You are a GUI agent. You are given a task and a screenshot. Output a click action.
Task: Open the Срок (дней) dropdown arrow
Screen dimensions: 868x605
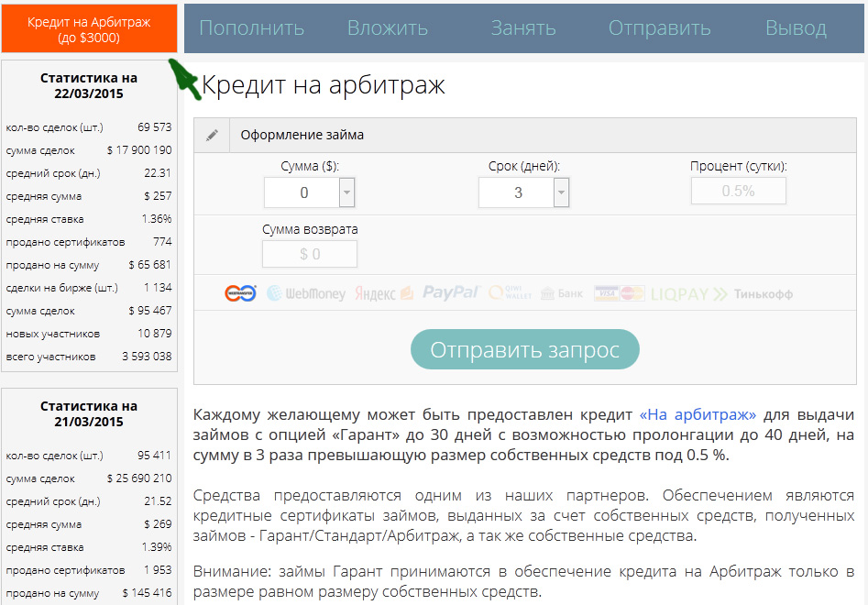tap(561, 192)
